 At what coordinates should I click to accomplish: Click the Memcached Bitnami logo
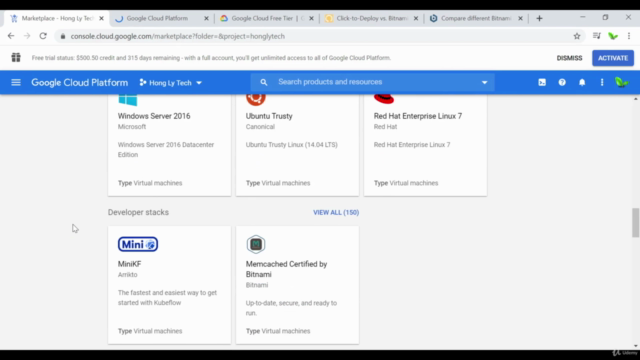pyautogui.click(x=256, y=244)
